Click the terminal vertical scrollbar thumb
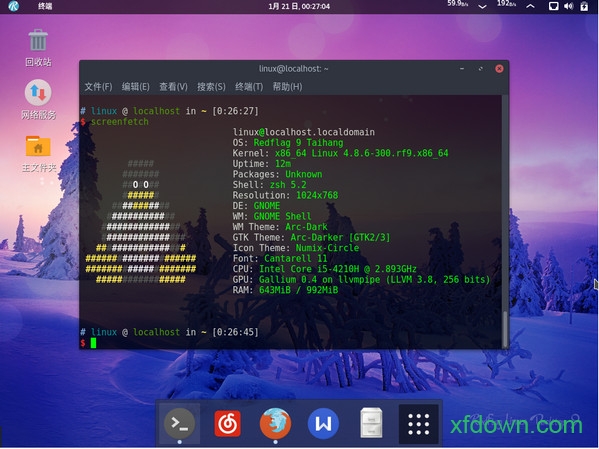 tap(505, 329)
